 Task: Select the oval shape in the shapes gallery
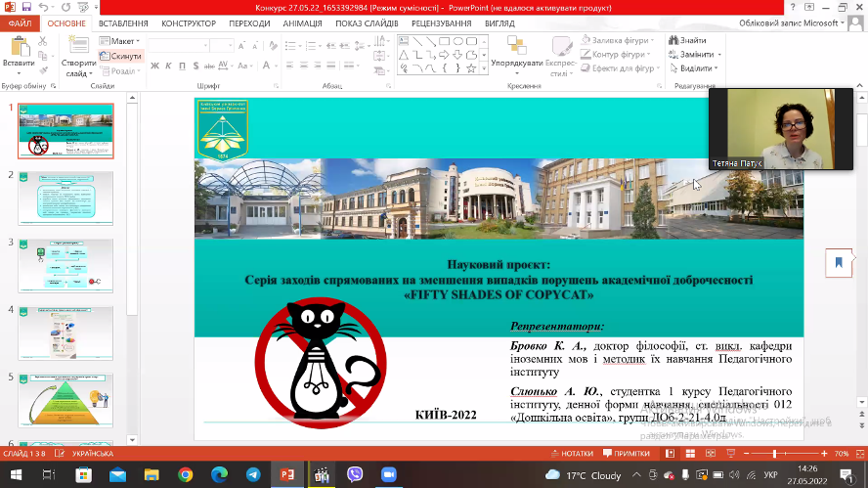(457, 41)
